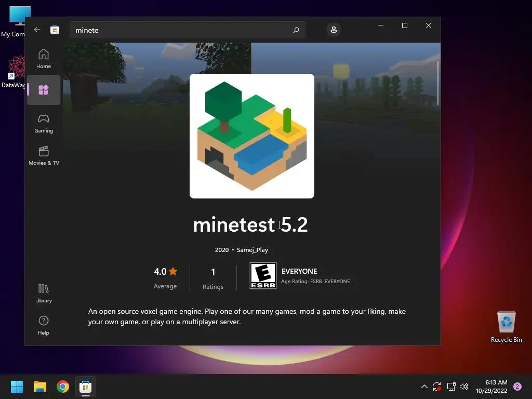The height and width of the screenshot is (399, 532).
Task: Click the search magnifier icon
Action: (x=296, y=30)
